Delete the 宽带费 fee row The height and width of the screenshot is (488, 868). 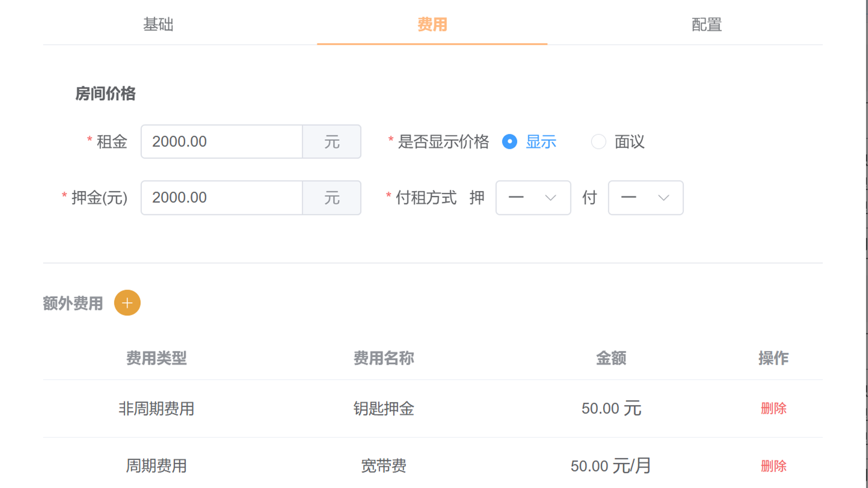[773, 466]
